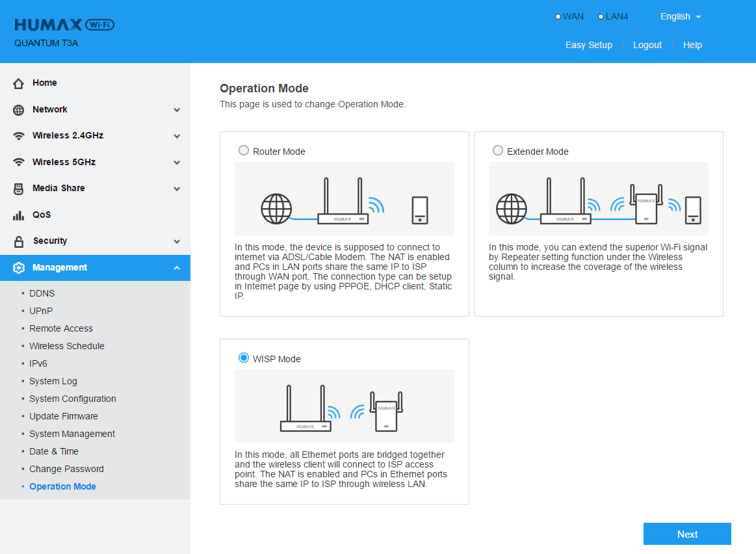Collapse the Management section chevron
Viewport: 756px width, 554px height.
177,268
